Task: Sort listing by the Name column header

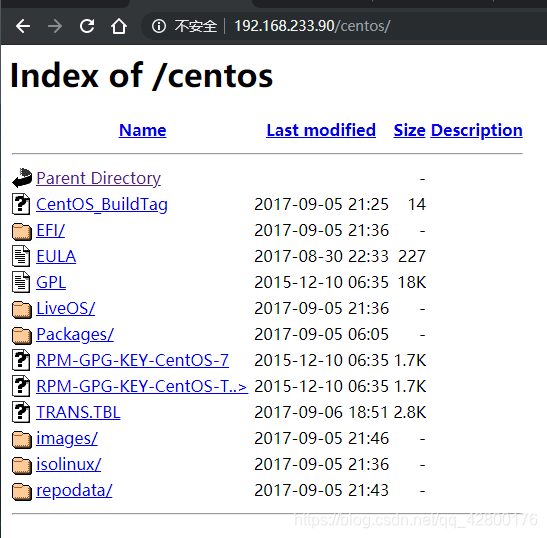Action: [x=142, y=130]
